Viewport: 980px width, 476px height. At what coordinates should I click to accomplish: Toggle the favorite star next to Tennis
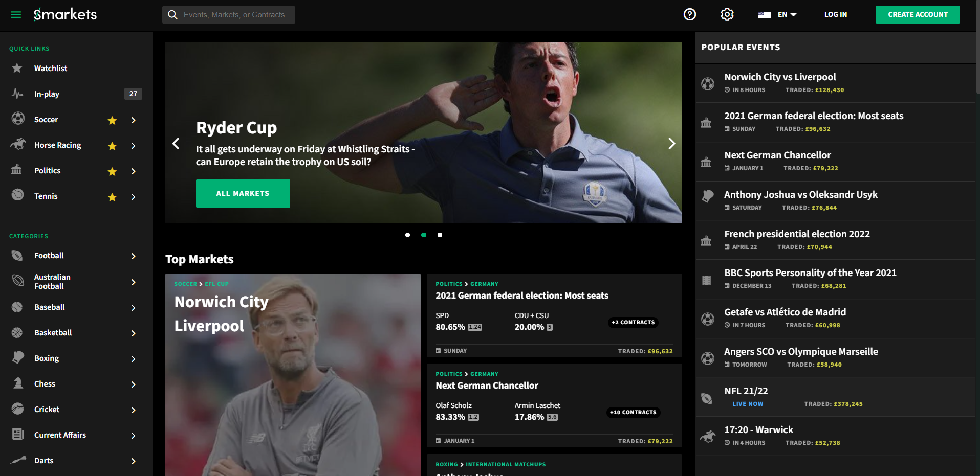[x=112, y=197]
